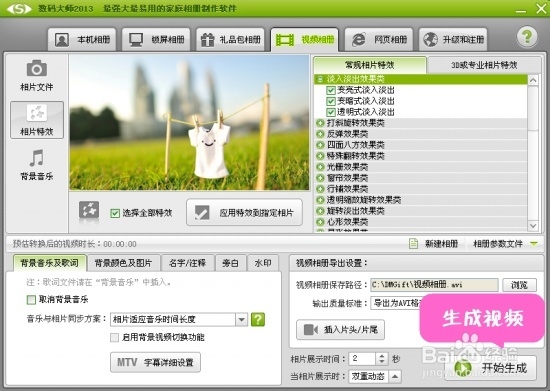The height and width of the screenshot is (391, 550).
Task: Expand 旋转淡出效果类 category
Action: coord(320,211)
